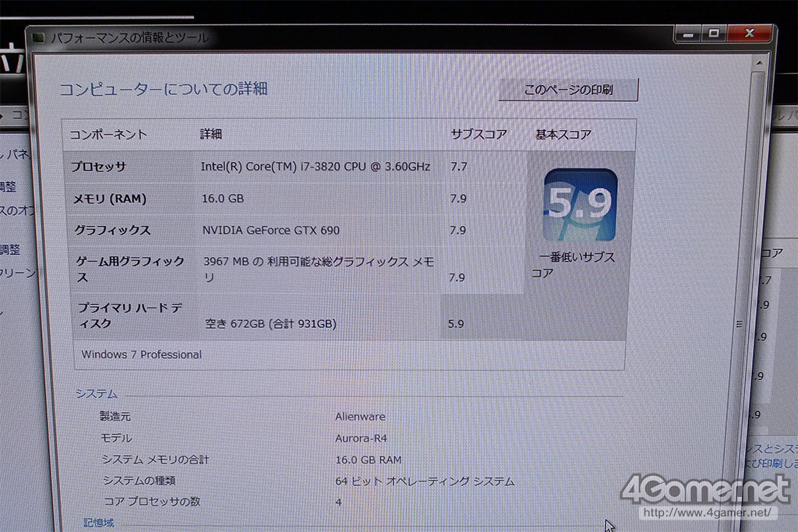Close the performance information window
Viewport: 798px width, 532px height.
point(750,33)
